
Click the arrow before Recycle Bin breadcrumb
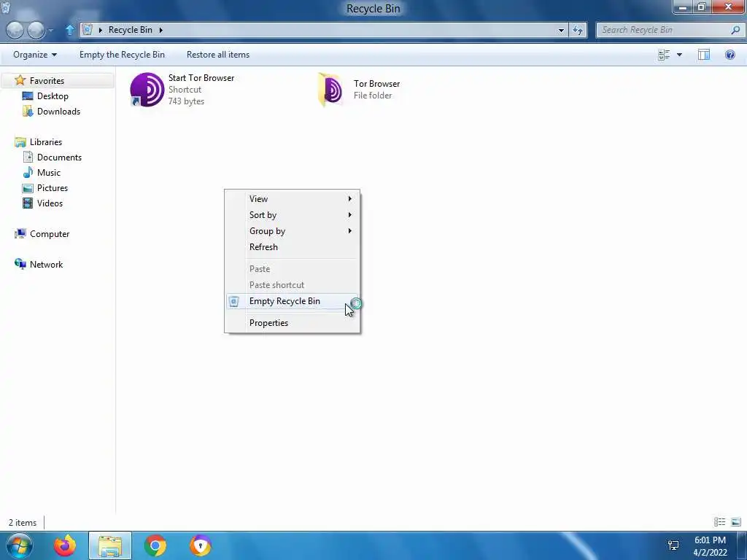(x=101, y=30)
